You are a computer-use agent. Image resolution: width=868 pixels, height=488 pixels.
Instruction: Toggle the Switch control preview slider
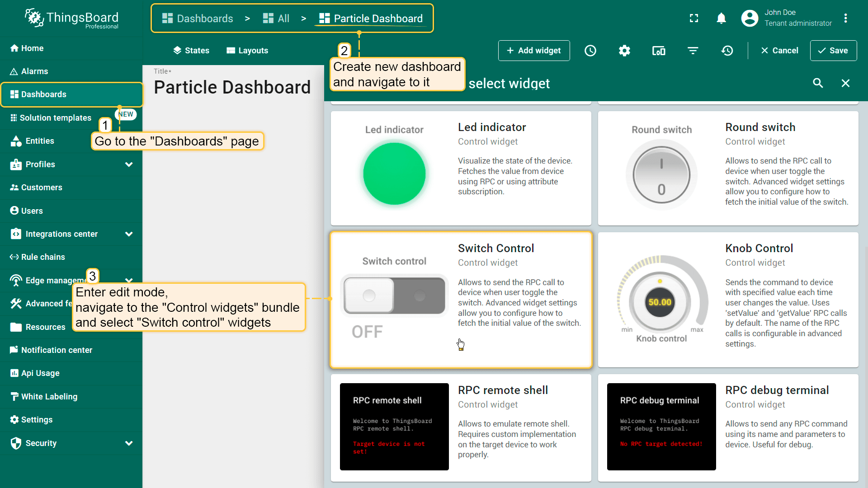click(x=394, y=296)
